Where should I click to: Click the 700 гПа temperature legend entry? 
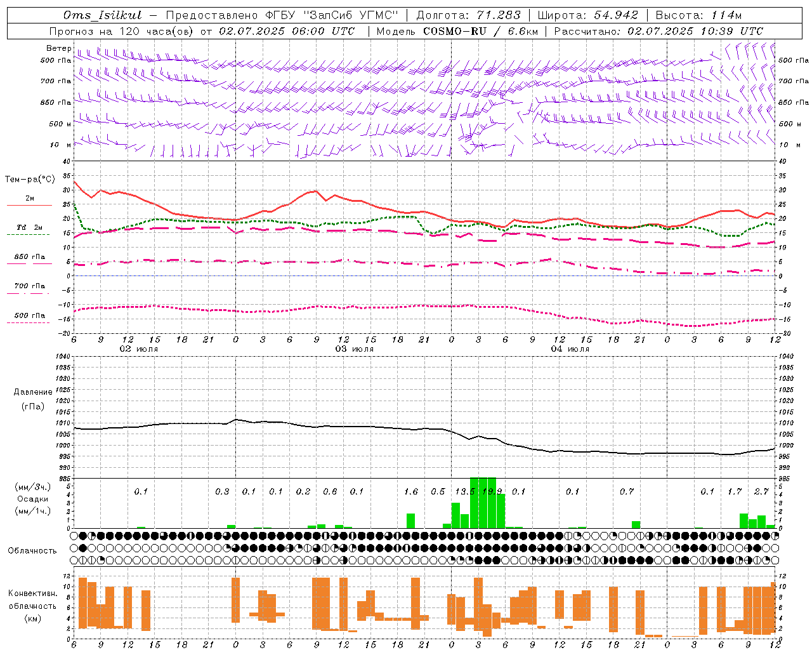pos(29,286)
